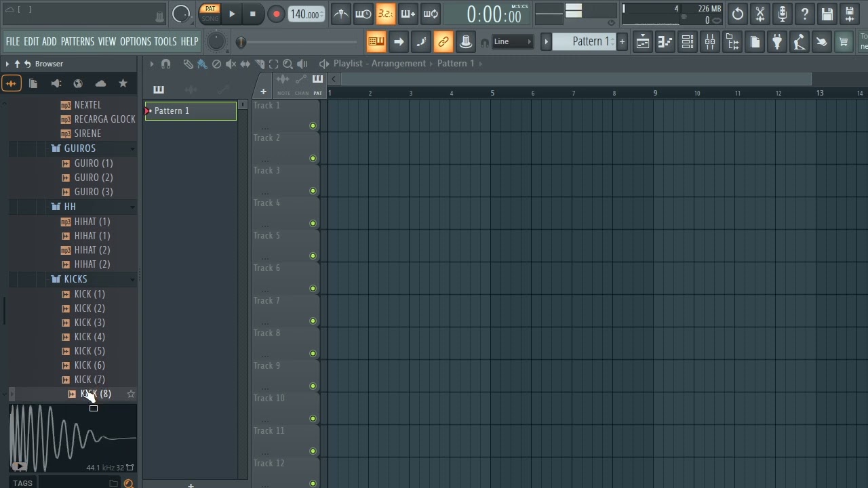Viewport: 868px width, 488px height.
Task: Open the Playlist options menu arrow
Action: pos(152,64)
